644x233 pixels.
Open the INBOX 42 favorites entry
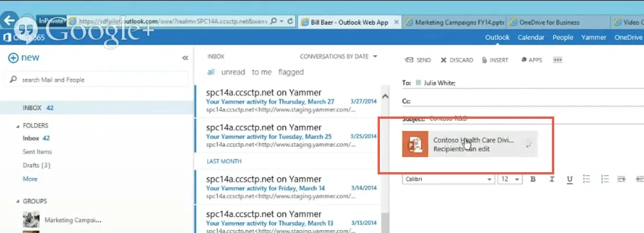pos(97,108)
